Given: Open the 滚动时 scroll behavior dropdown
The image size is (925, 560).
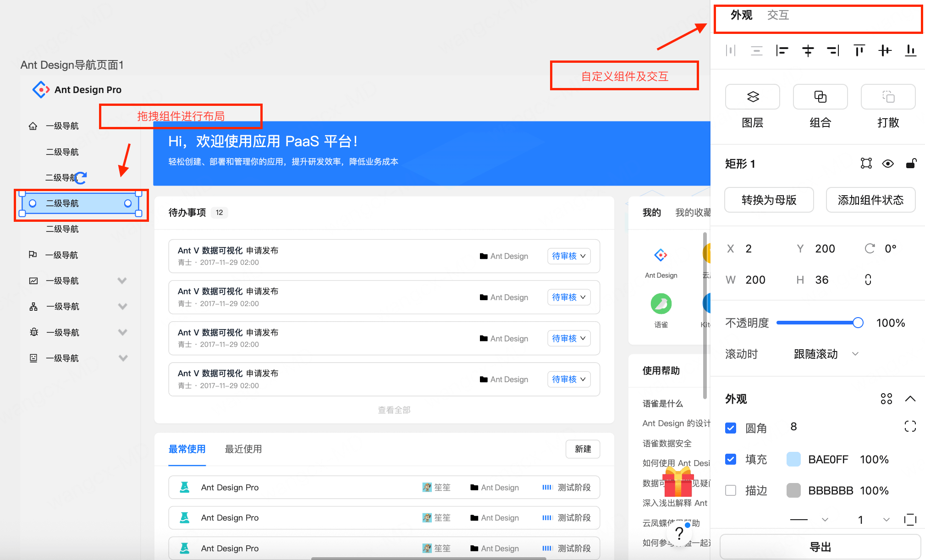Looking at the screenshot, I should (824, 354).
